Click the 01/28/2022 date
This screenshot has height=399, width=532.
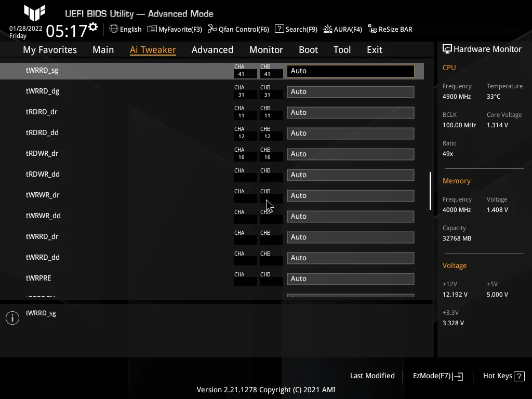pos(26,29)
